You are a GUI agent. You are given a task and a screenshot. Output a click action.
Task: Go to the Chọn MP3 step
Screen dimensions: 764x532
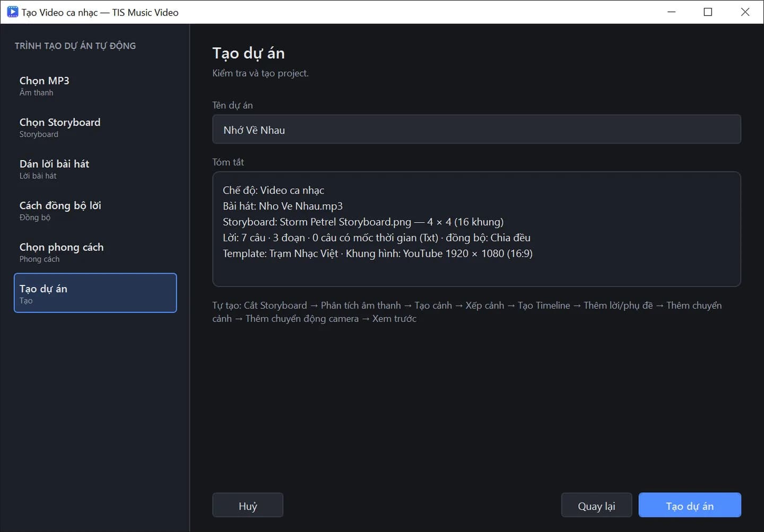(95, 85)
